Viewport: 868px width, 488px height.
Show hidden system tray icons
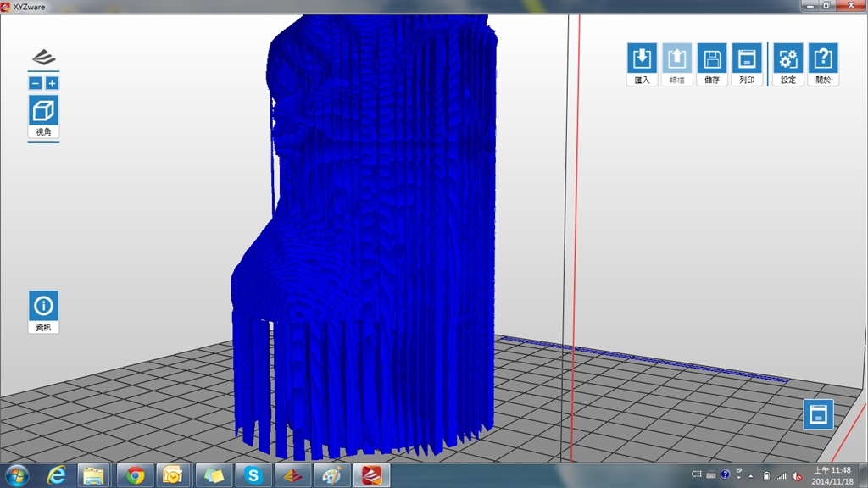click(x=751, y=476)
